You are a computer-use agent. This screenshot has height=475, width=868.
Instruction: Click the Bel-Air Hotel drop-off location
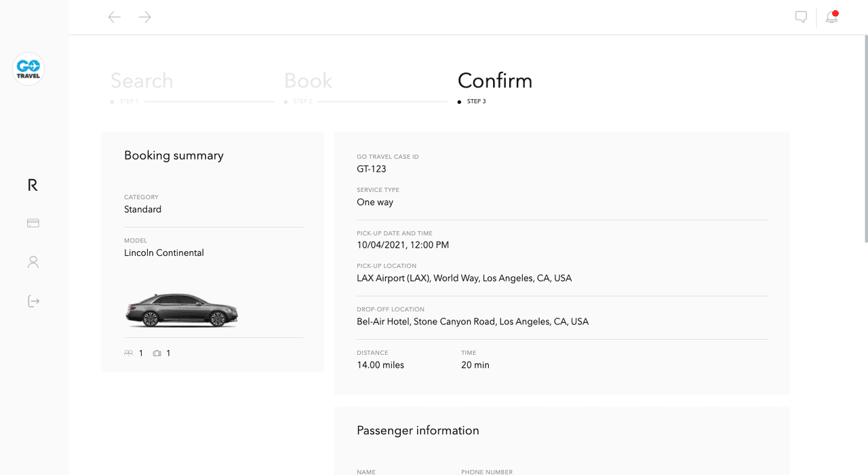473,322
